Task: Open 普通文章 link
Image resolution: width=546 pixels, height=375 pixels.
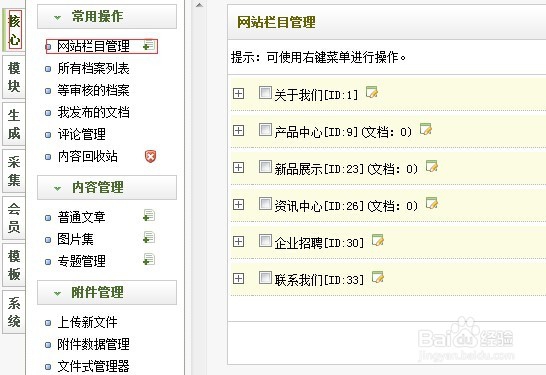Action: point(81,217)
